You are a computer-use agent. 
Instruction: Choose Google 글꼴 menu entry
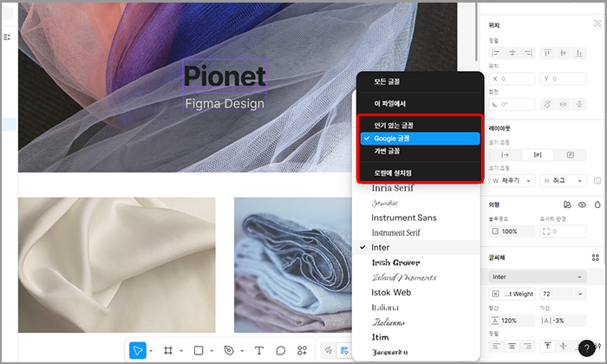pyautogui.click(x=420, y=139)
